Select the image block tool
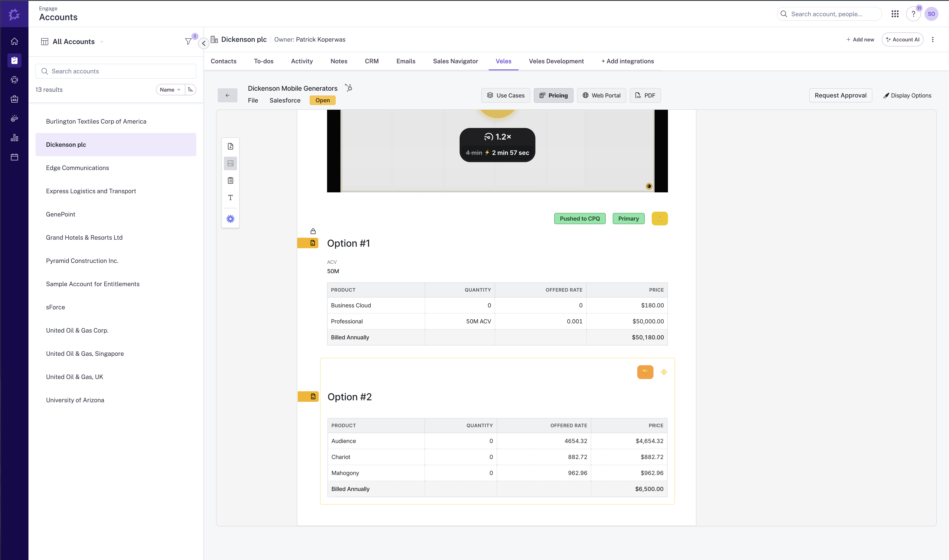This screenshot has height=560, width=949. click(230, 163)
